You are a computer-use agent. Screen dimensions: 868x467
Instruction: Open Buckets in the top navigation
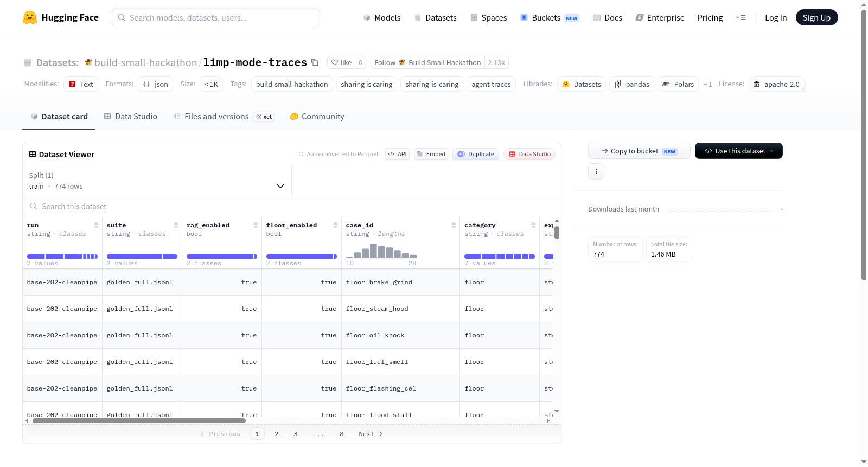(550, 17)
